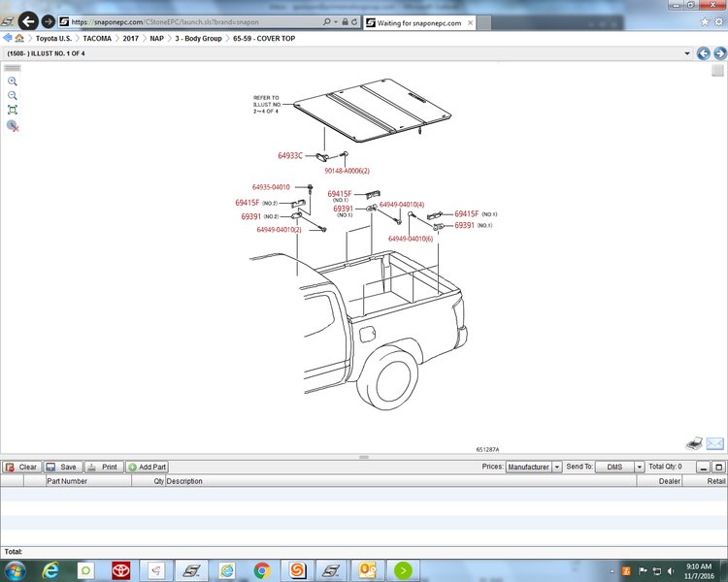Click the browser forward button

pos(49,21)
